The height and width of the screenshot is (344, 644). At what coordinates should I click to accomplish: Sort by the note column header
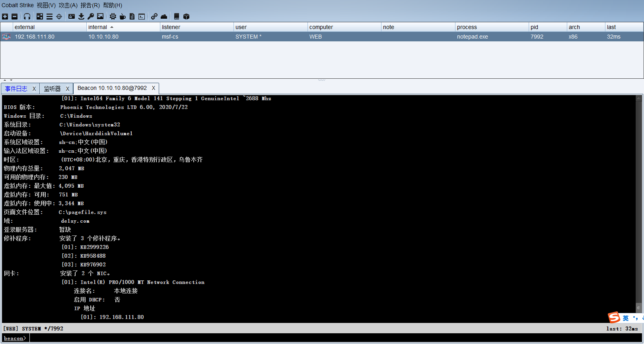[418, 27]
